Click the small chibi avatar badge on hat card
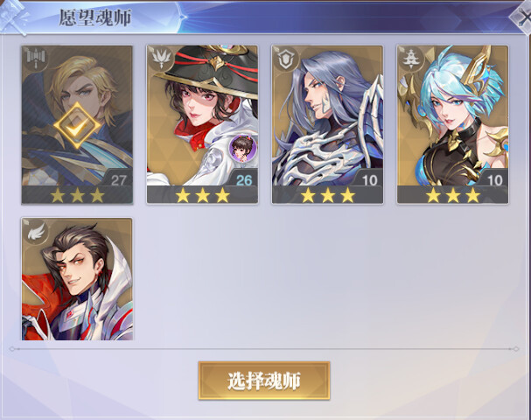 click(242, 148)
